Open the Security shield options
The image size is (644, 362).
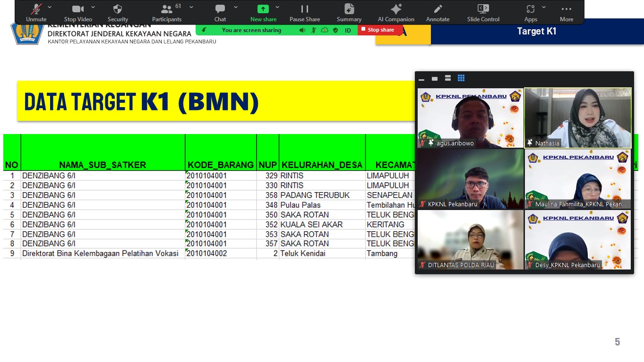pos(118,12)
